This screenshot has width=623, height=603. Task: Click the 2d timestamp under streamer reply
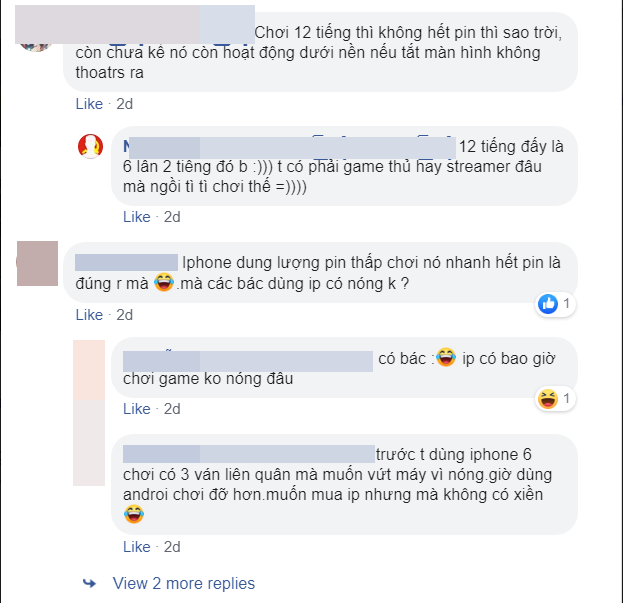(172, 217)
